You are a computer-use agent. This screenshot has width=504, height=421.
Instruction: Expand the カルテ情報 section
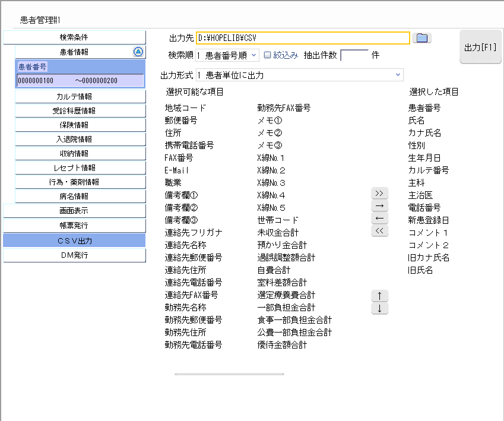pyautogui.click(x=80, y=96)
